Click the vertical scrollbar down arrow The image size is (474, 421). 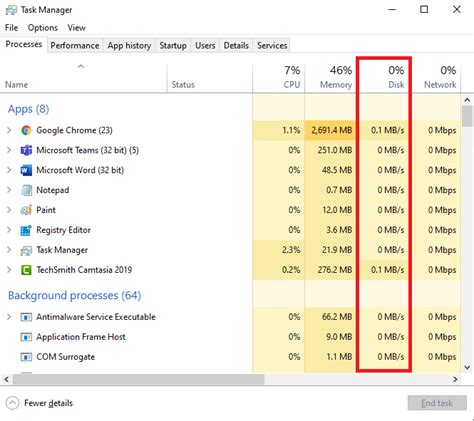(x=467, y=367)
